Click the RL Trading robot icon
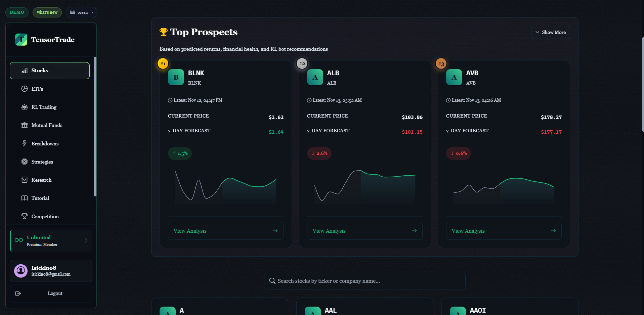 (x=25, y=107)
